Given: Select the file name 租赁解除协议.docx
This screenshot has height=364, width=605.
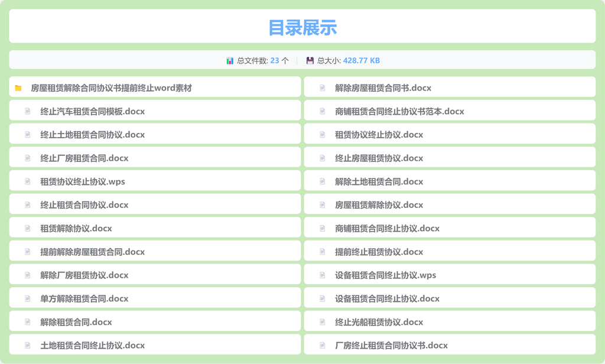Looking at the screenshot, I should (76, 229).
